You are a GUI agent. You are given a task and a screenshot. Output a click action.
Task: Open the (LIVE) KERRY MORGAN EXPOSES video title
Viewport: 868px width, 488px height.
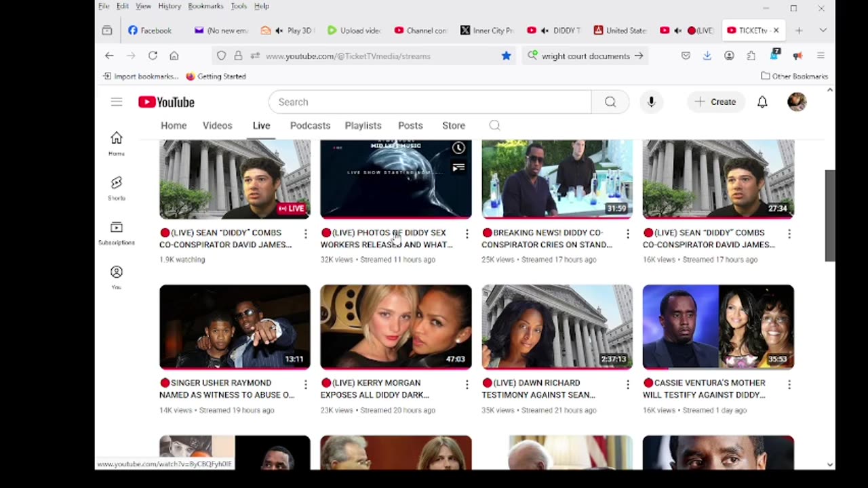pyautogui.click(x=375, y=389)
